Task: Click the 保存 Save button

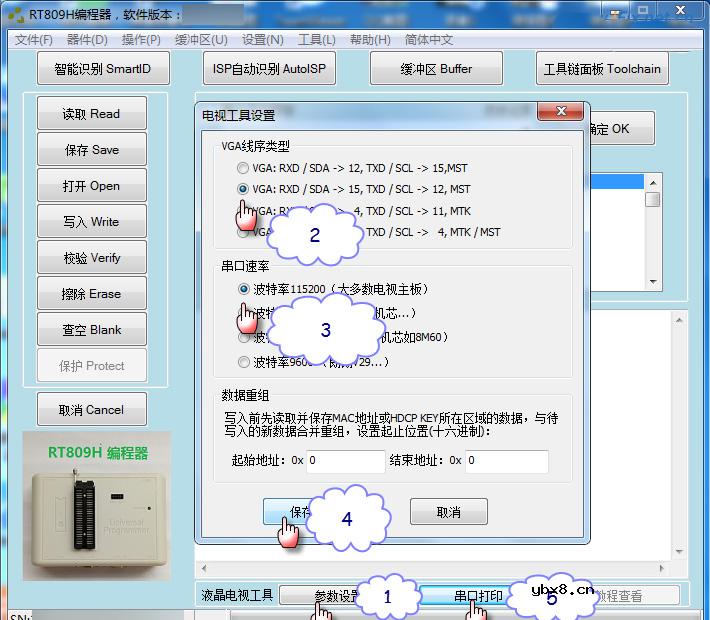Action: (x=92, y=149)
